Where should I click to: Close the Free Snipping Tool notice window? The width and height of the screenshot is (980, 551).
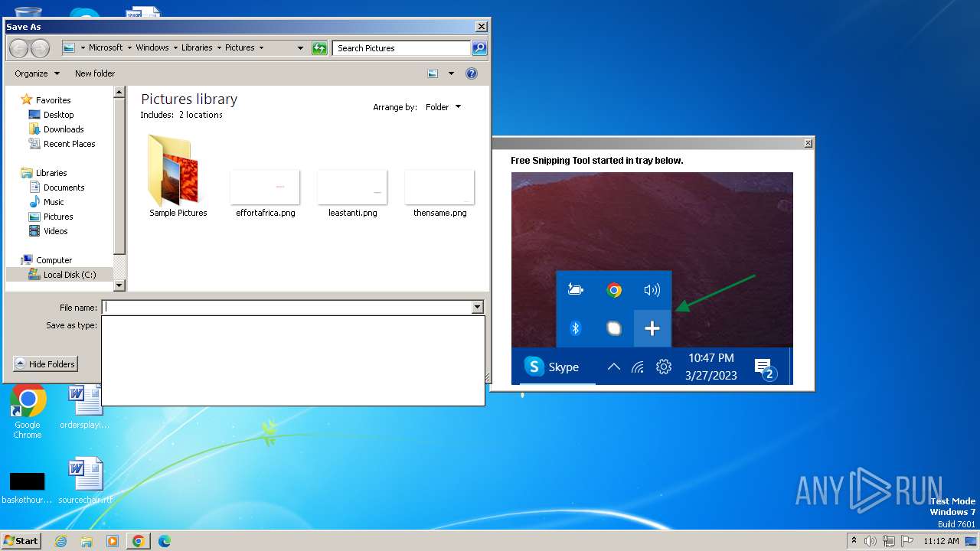808,143
